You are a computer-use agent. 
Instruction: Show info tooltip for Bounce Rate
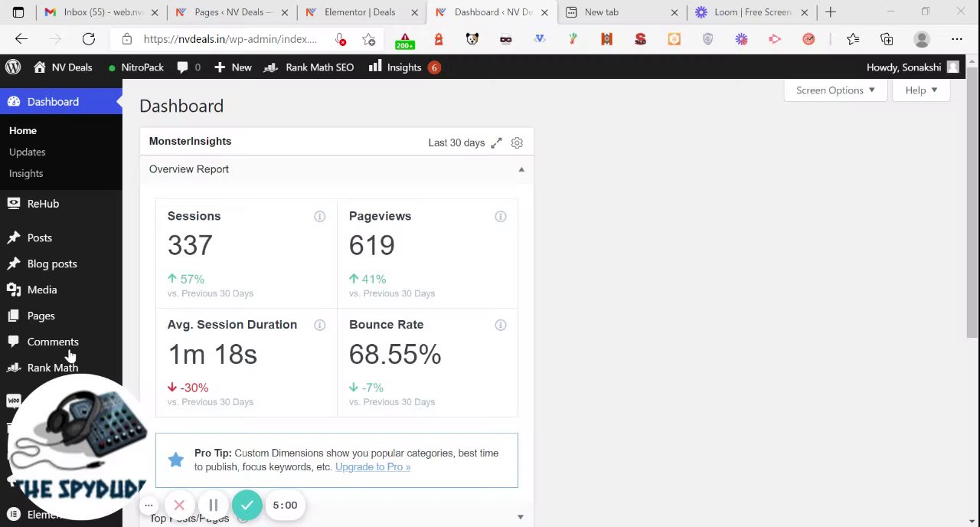click(501, 326)
